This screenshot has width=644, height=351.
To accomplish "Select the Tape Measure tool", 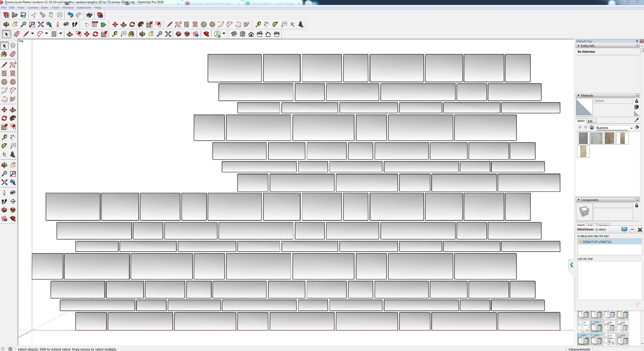I will pos(4,137).
